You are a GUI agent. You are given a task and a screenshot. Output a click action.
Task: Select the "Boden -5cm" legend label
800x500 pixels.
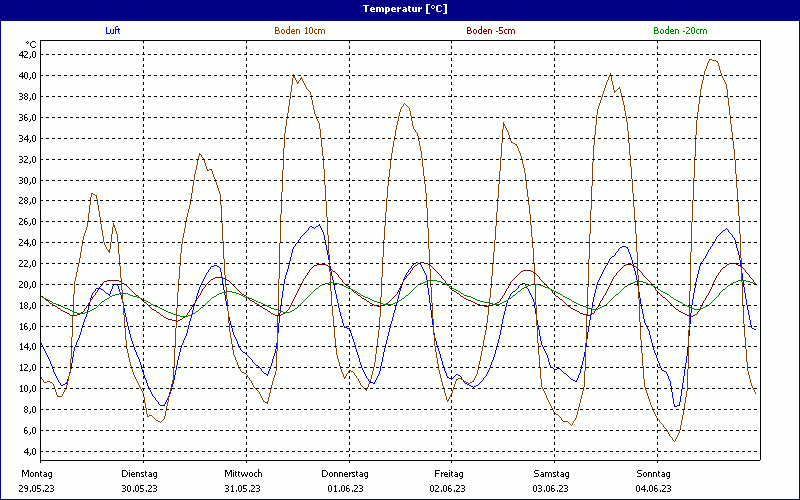click(x=490, y=31)
